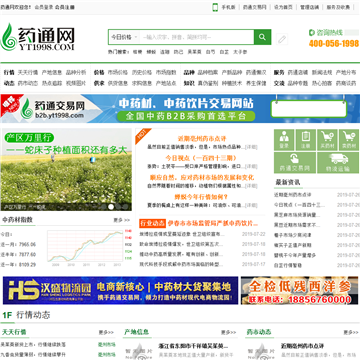This screenshot has height=360, width=360.
Task: Click the 产区万里行 carousel image
Action: point(66,170)
